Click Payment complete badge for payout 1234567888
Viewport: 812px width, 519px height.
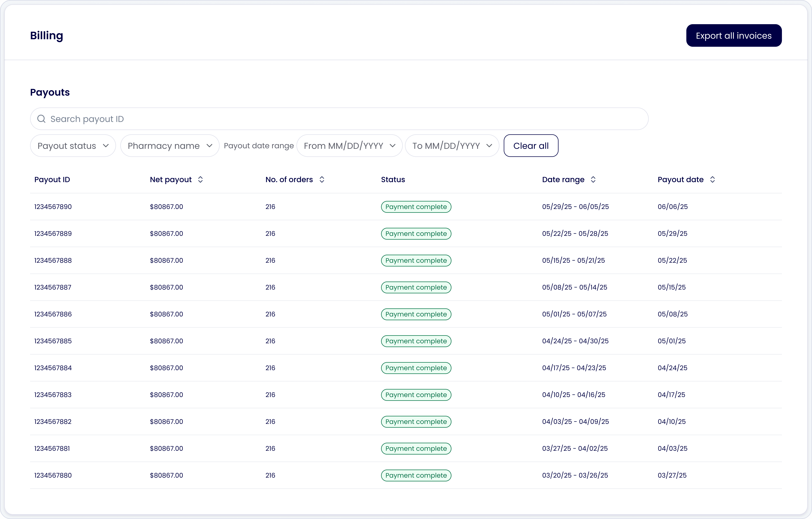point(416,261)
